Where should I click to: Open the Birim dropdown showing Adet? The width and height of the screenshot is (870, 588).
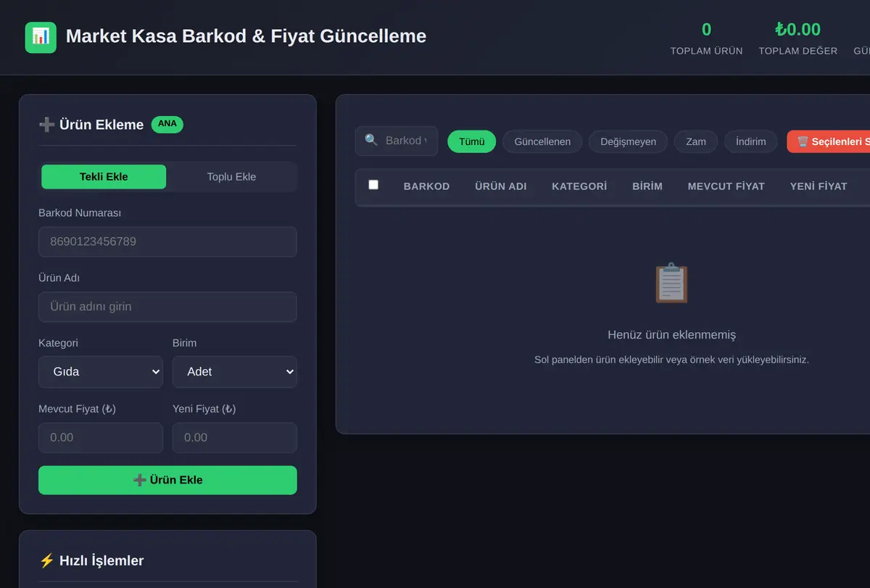coord(235,371)
